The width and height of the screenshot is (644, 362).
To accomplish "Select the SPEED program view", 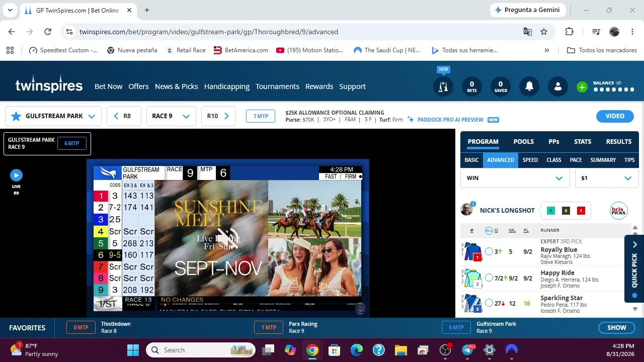I will click(530, 160).
